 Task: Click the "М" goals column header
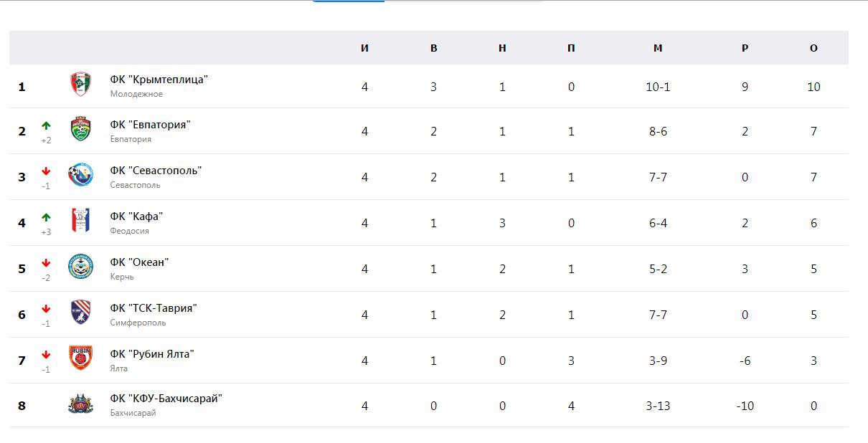[x=658, y=48]
